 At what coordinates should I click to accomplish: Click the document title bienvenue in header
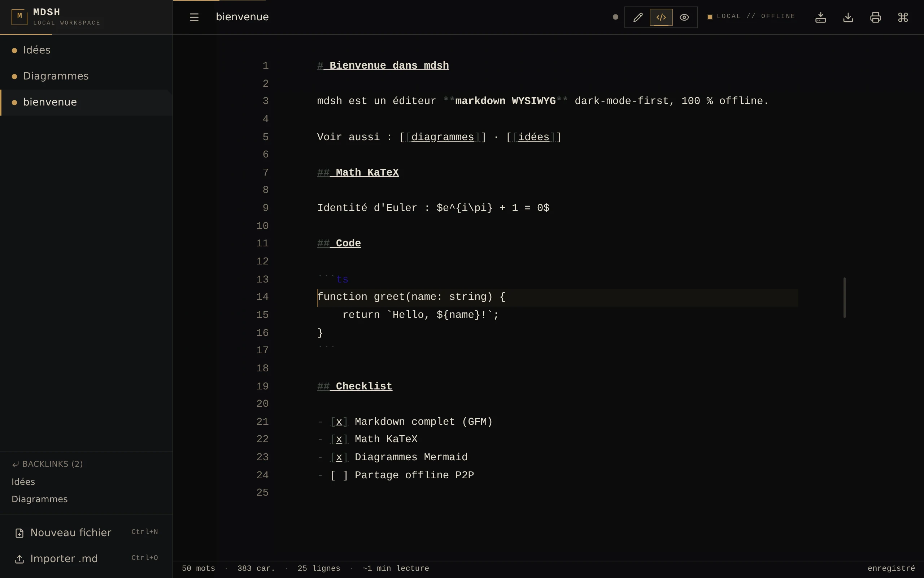point(243,17)
